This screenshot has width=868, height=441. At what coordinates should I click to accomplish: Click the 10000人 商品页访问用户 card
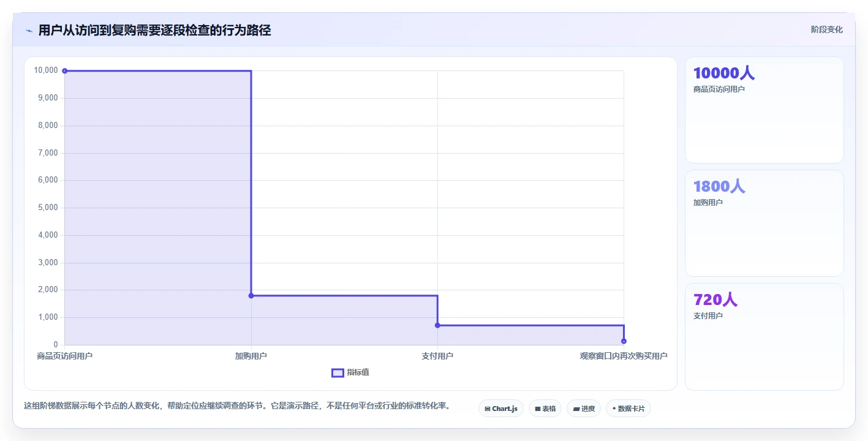pyautogui.click(x=764, y=110)
